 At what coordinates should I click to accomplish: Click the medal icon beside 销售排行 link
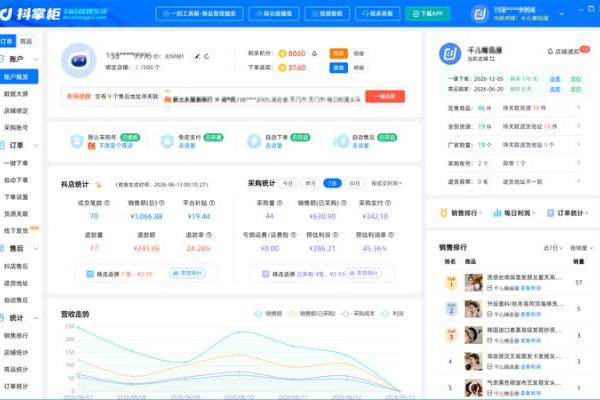pyautogui.click(x=443, y=213)
